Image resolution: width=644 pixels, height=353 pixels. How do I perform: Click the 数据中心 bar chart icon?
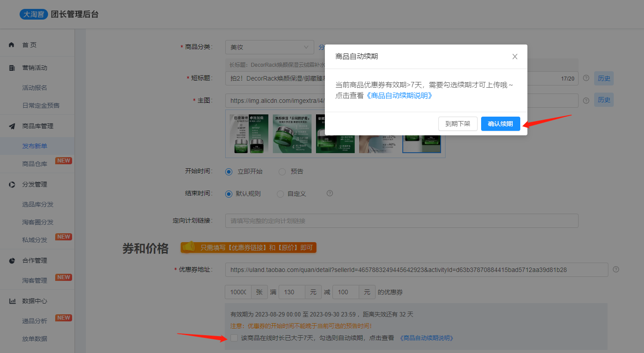tap(12, 301)
